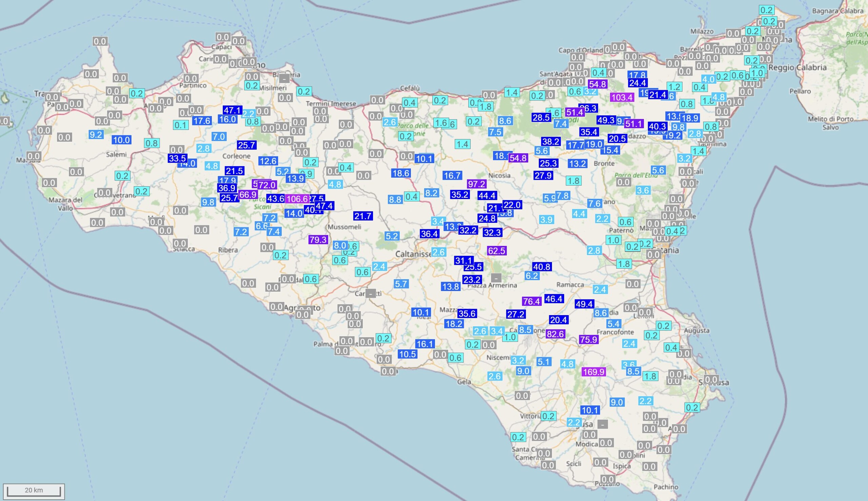Click the 20 km scale bar
Image resolution: width=868 pixels, height=501 pixels.
34,490
